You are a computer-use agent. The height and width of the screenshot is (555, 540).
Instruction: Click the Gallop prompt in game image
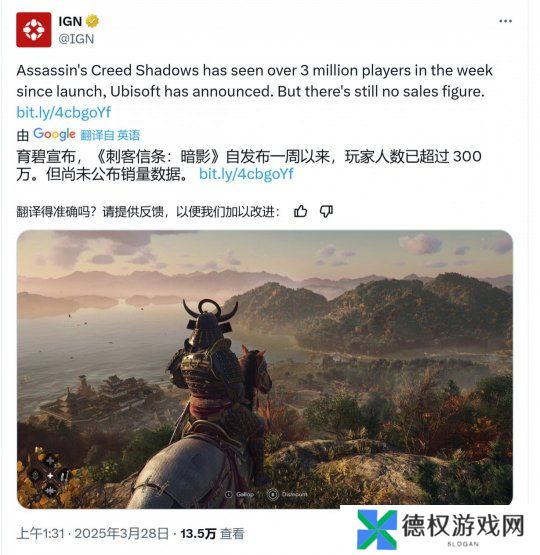click(x=240, y=494)
